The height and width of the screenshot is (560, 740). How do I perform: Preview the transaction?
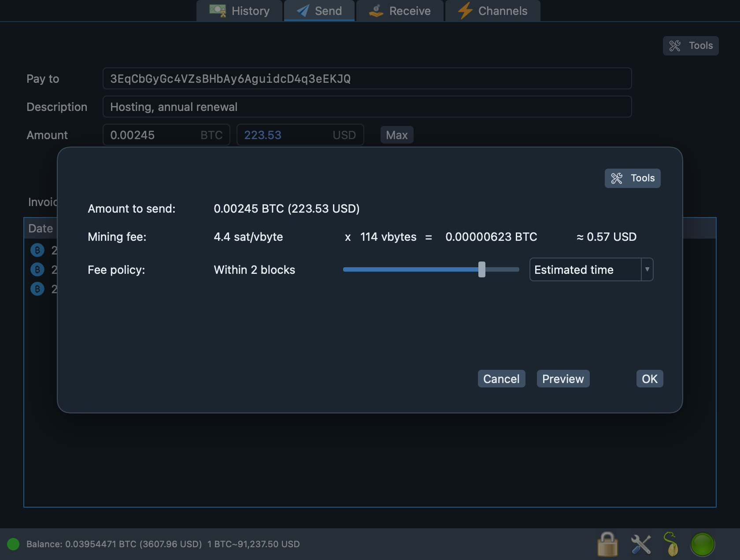563,379
